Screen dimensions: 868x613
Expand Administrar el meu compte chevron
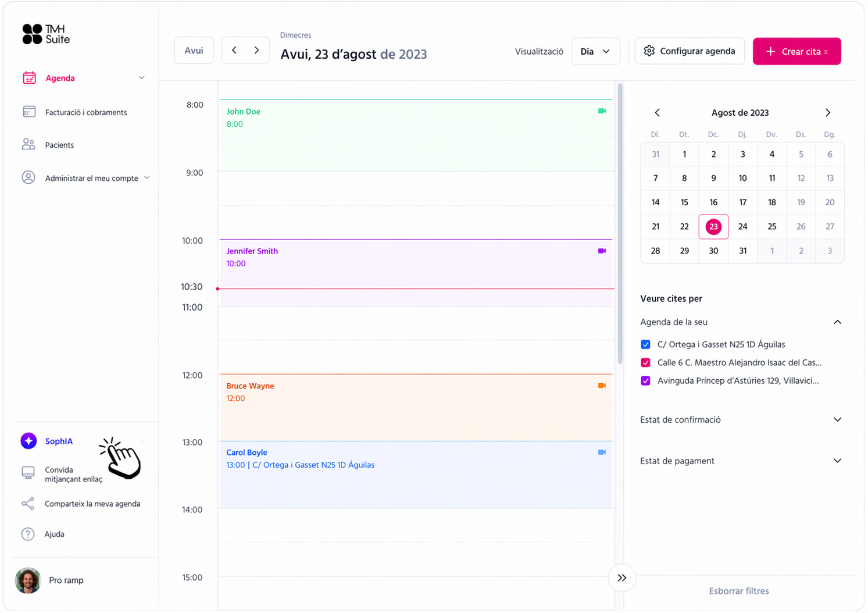[x=147, y=178]
